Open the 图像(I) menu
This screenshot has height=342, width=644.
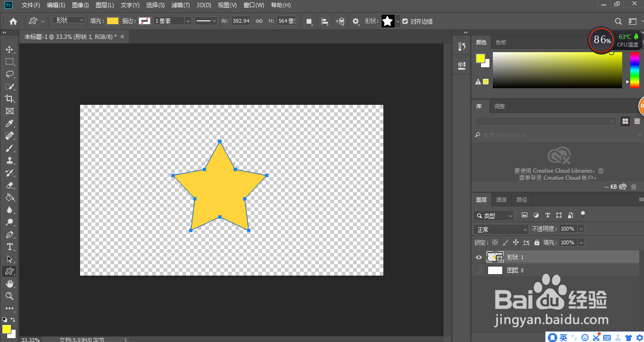(x=81, y=5)
